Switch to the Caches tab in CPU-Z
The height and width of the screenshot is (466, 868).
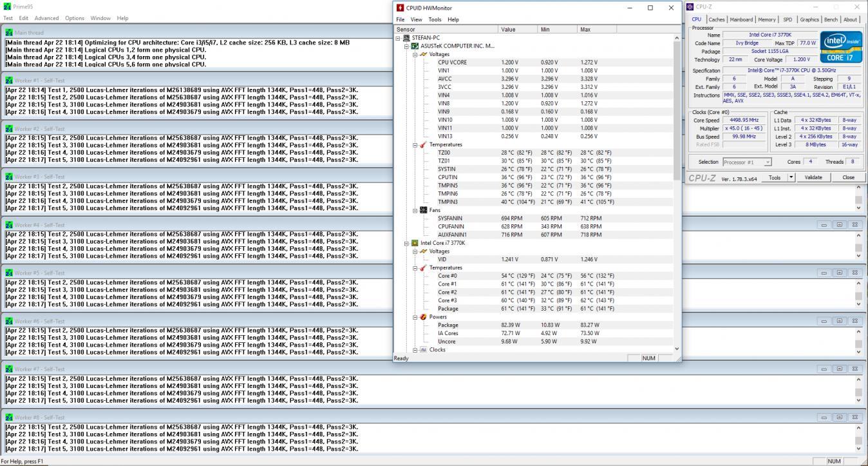click(717, 19)
